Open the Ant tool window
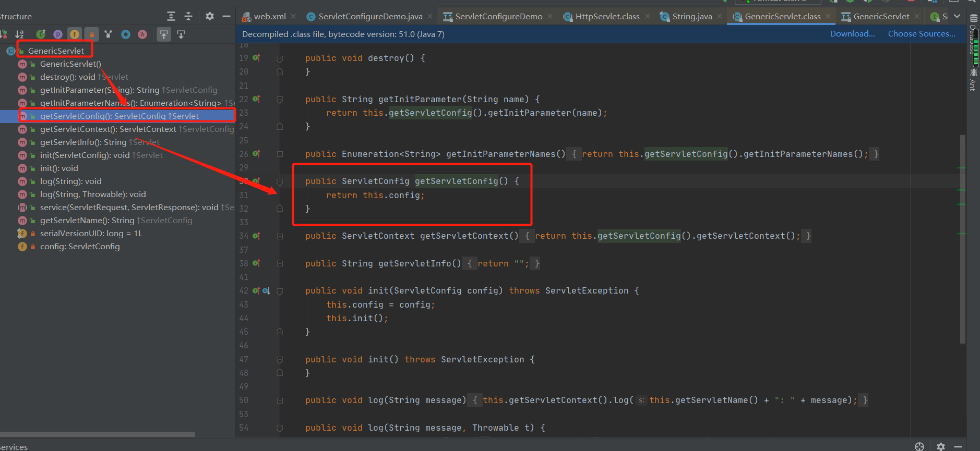Screen dimensions: 980x451 click(974, 79)
